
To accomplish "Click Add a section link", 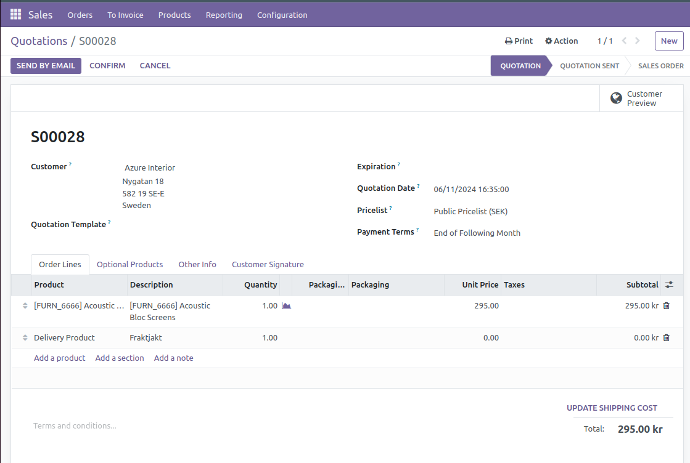I will (x=119, y=358).
